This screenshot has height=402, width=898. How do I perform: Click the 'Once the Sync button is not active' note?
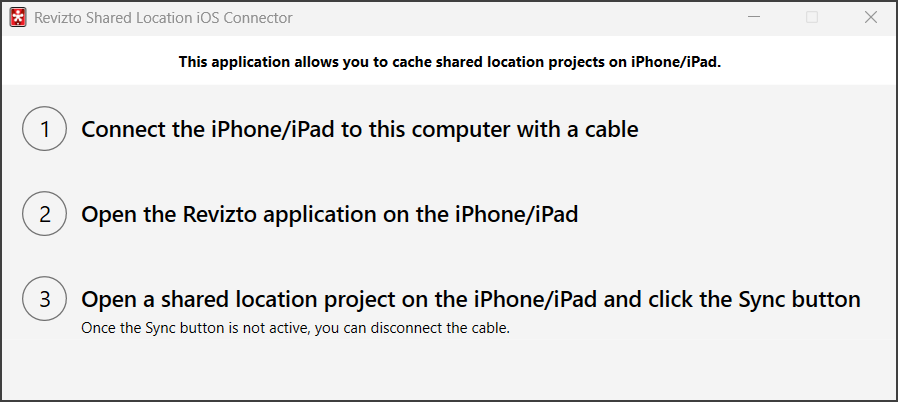pyautogui.click(x=295, y=328)
